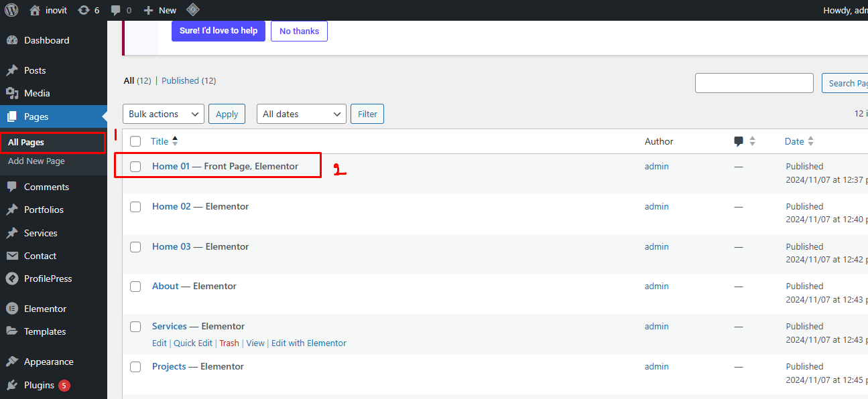Check the Home 02 row checkbox
Viewport: 868px width, 399px height.
click(x=135, y=207)
